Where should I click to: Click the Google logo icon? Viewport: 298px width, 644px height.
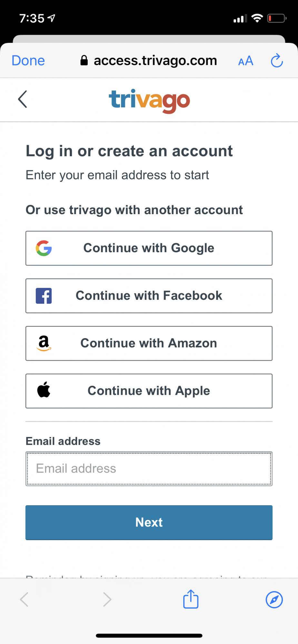pos(44,248)
